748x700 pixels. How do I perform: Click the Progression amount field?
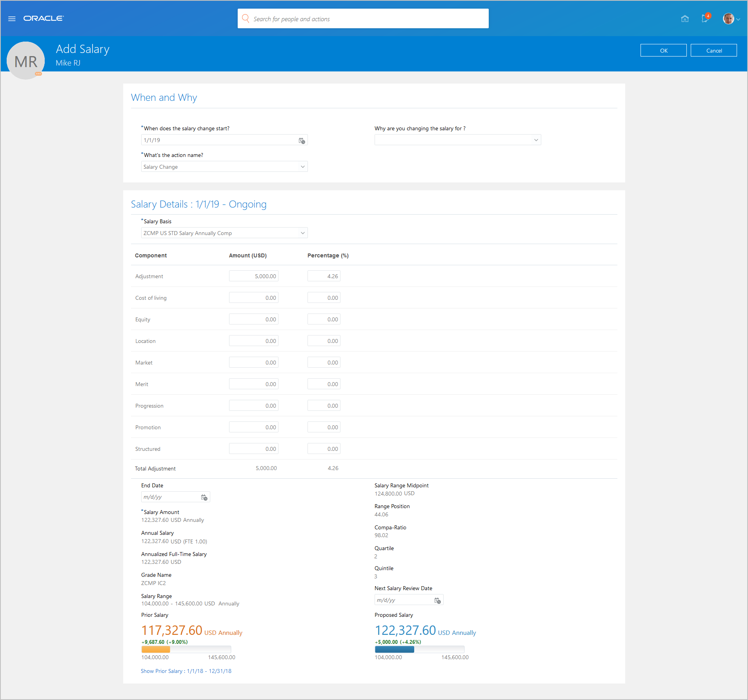(254, 406)
